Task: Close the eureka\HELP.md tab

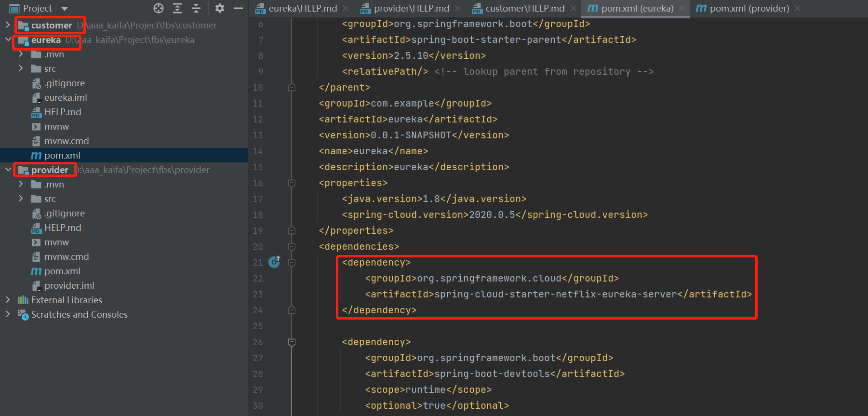Action: [x=346, y=8]
